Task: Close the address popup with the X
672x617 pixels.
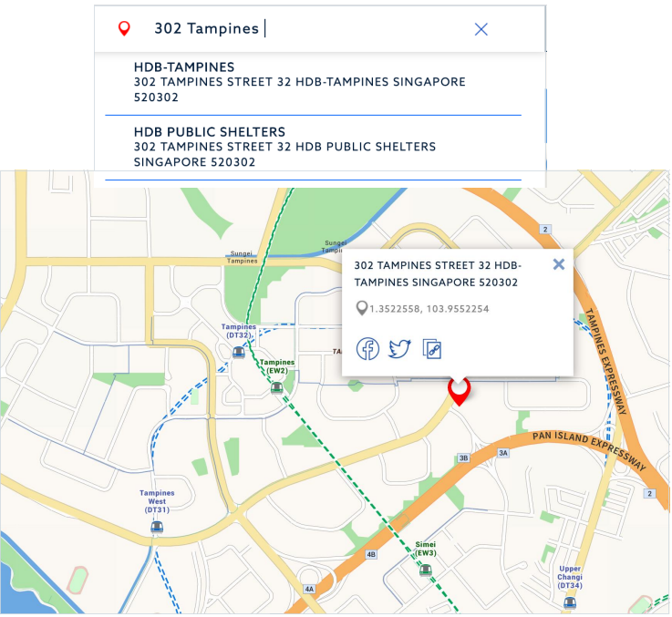Action: pos(558,264)
